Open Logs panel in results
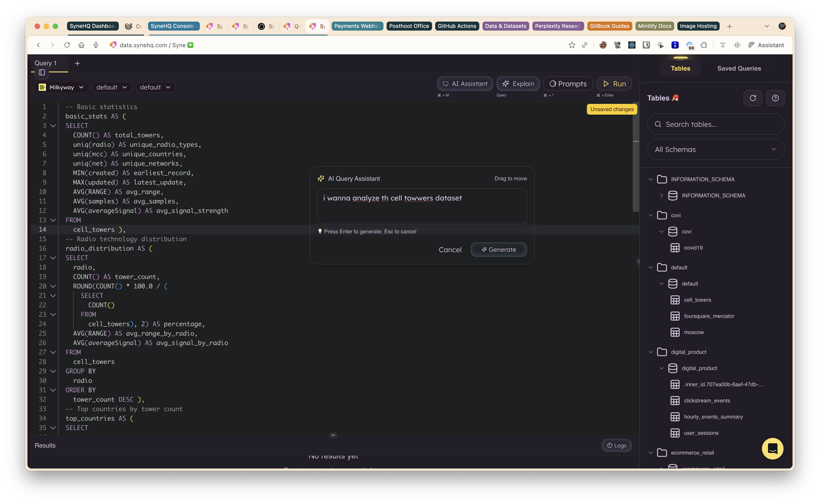This screenshot has height=504, width=820. point(617,445)
